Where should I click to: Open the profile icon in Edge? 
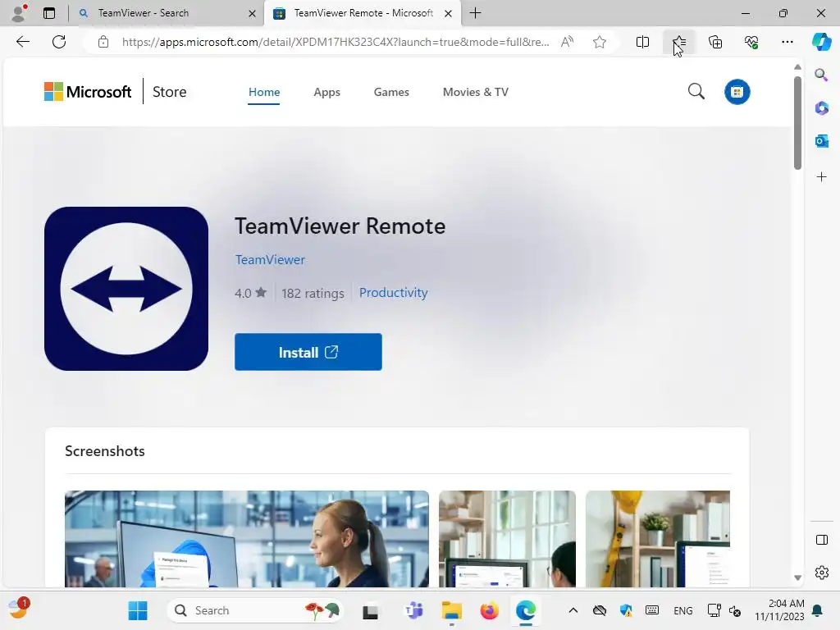pos(19,13)
